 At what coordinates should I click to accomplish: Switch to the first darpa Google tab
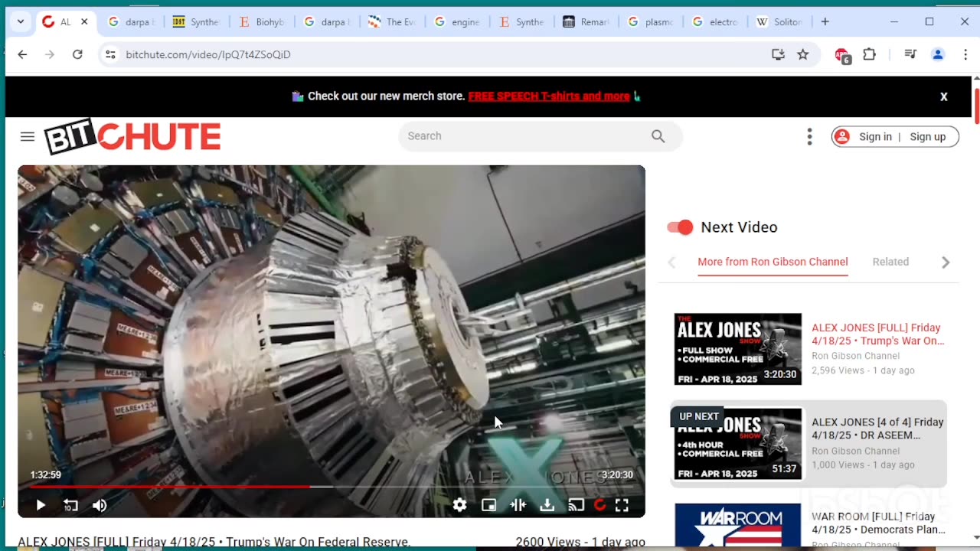(131, 21)
